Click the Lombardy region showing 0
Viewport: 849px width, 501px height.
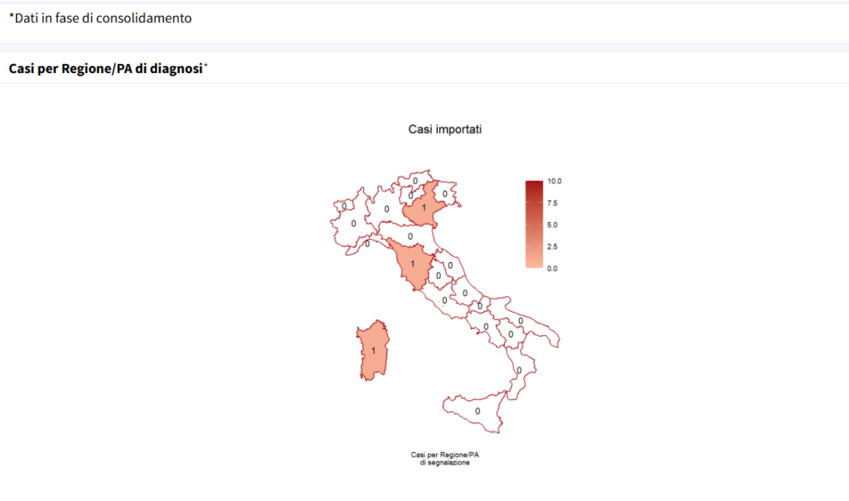[x=386, y=210]
